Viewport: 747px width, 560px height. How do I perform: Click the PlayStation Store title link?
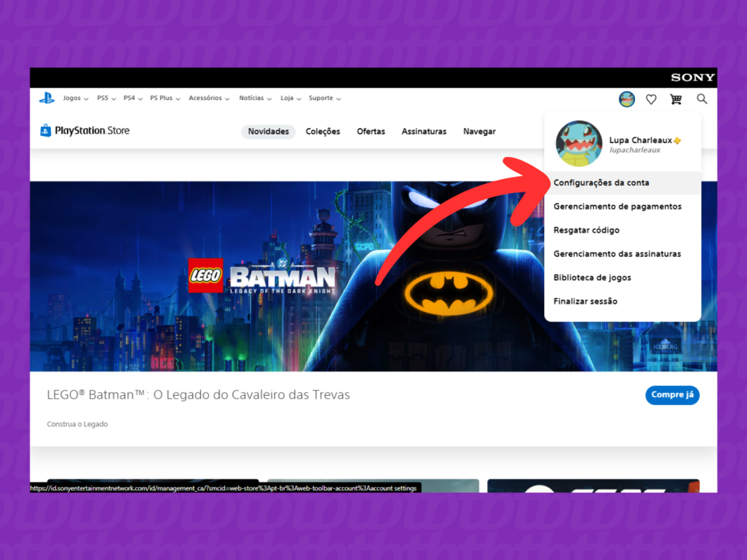92,130
